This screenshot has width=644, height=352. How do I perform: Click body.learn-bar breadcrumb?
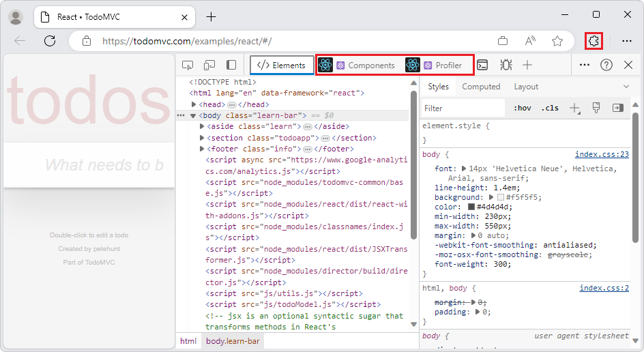click(x=233, y=341)
